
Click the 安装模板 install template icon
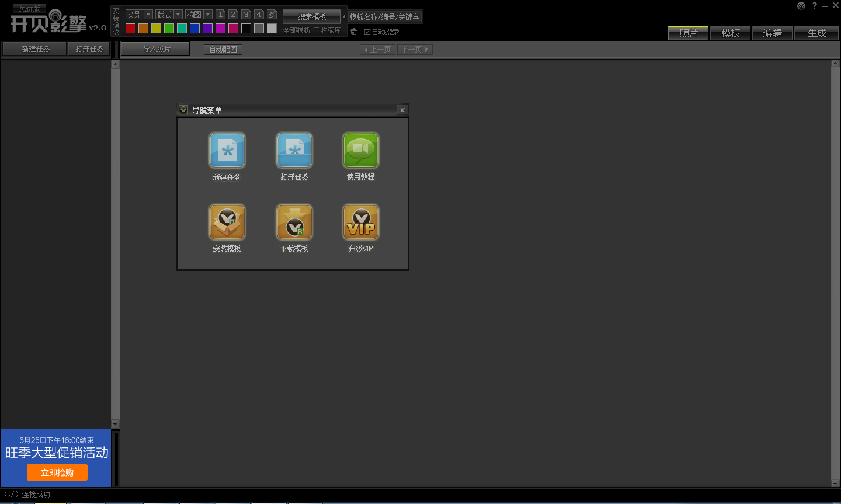tap(227, 223)
